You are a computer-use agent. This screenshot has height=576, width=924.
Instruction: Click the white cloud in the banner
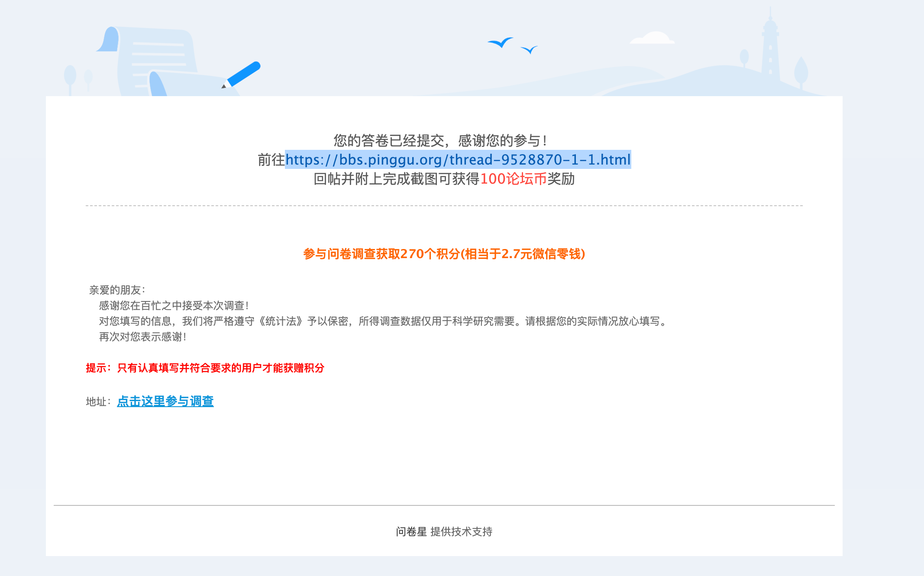(x=653, y=38)
